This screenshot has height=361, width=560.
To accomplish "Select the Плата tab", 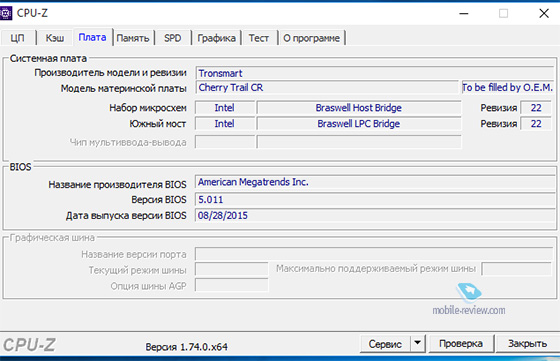I will tap(92, 37).
